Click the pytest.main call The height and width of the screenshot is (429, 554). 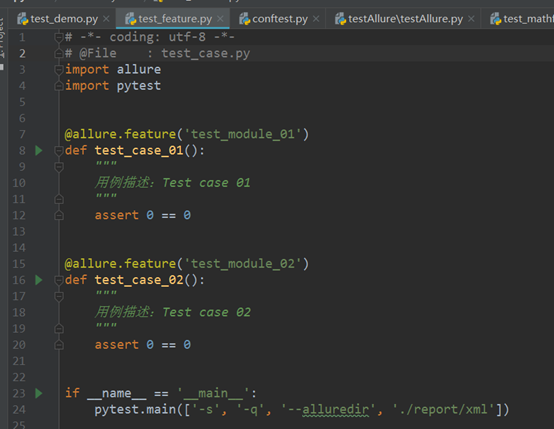301,410
